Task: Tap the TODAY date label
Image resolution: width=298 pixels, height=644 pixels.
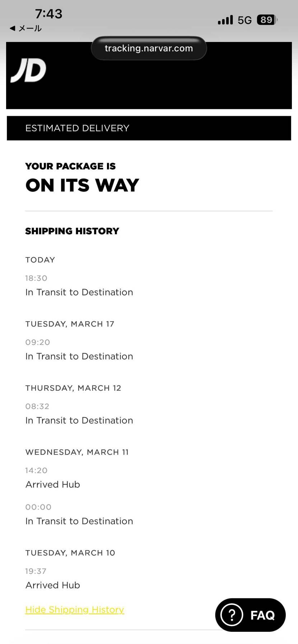Action: coord(40,260)
